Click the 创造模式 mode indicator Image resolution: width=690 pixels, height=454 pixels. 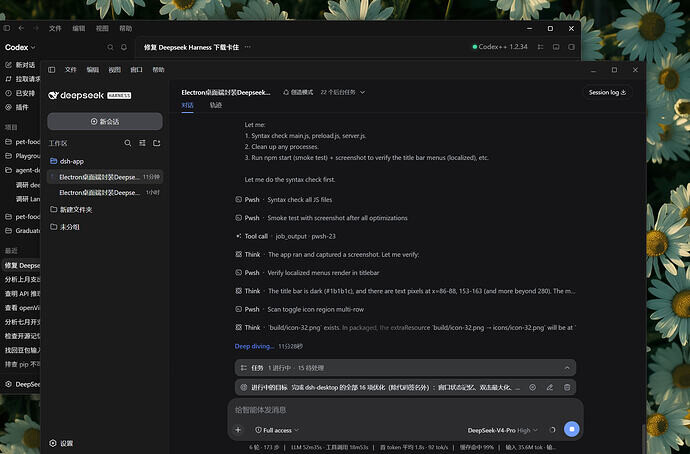click(x=298, y=92)
